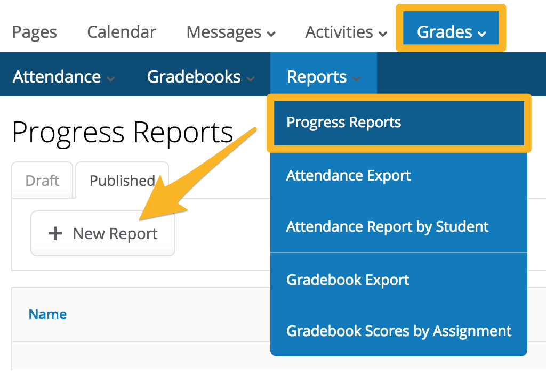
Task: Choose Attendance Export from the menu
Action: pyautogui.click(x=348, y=175)
